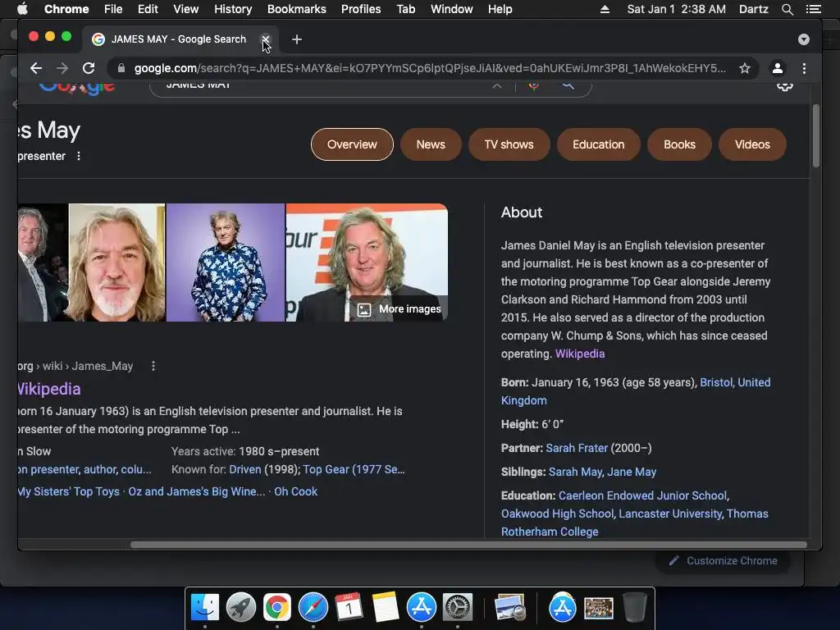Viewport: 840px width, 630px height.
Task: Open the Wikipedia result title
Action: coord(48,389)
